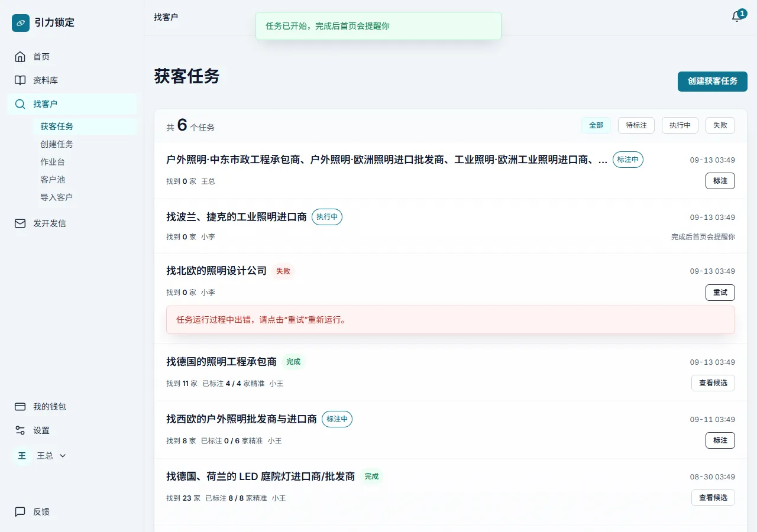Screen dimensions: 757x532
Task: Select the 失败 filter tab
Action: (x=720, y=125)
